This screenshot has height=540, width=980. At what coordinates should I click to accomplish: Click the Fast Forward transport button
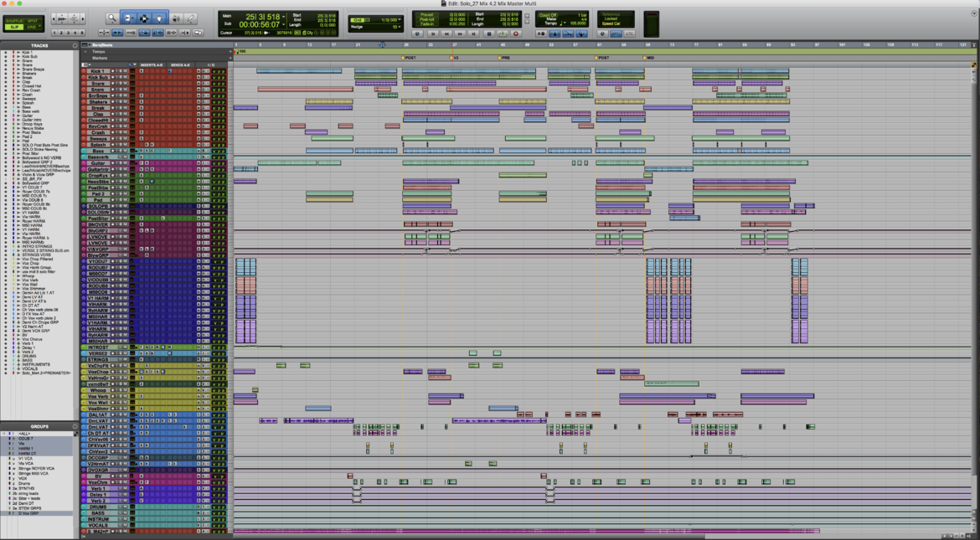461,33
